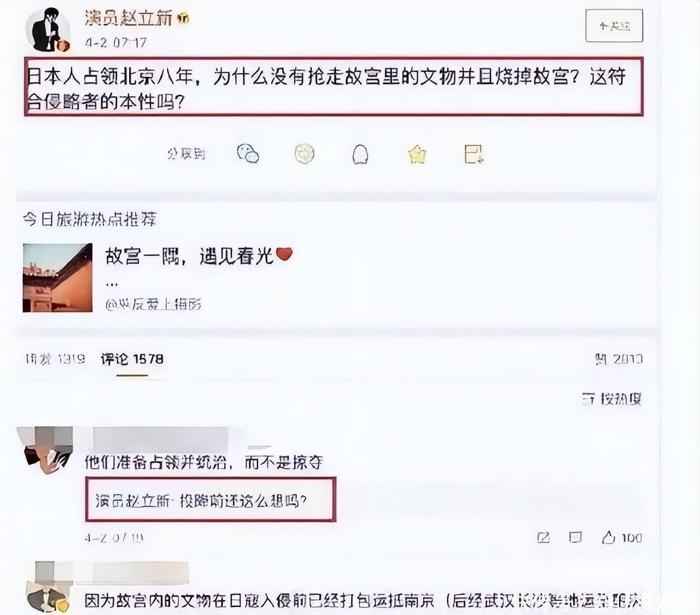
Task: Forward the first comment via repost icon
Action: (x=544, y=537)
